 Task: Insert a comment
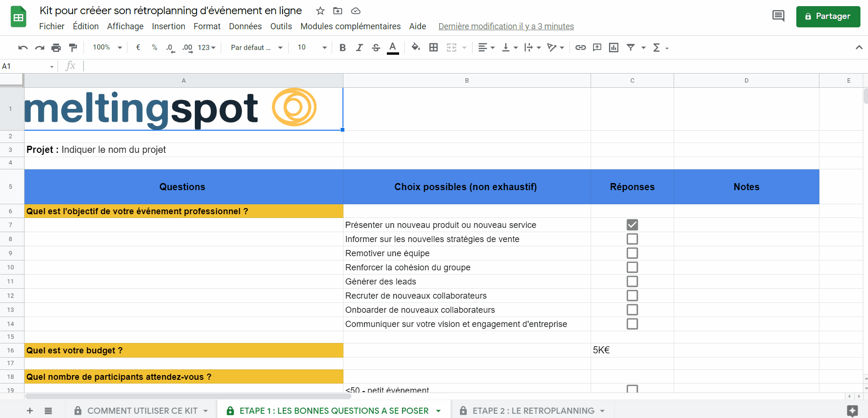click(597, 48)
